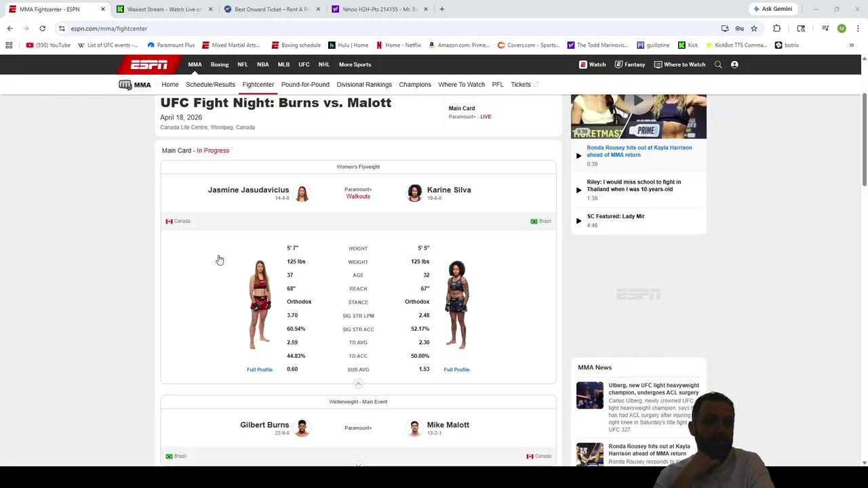Open Tickets link
This screenshot has height=488, width=868.
(524, 85)
